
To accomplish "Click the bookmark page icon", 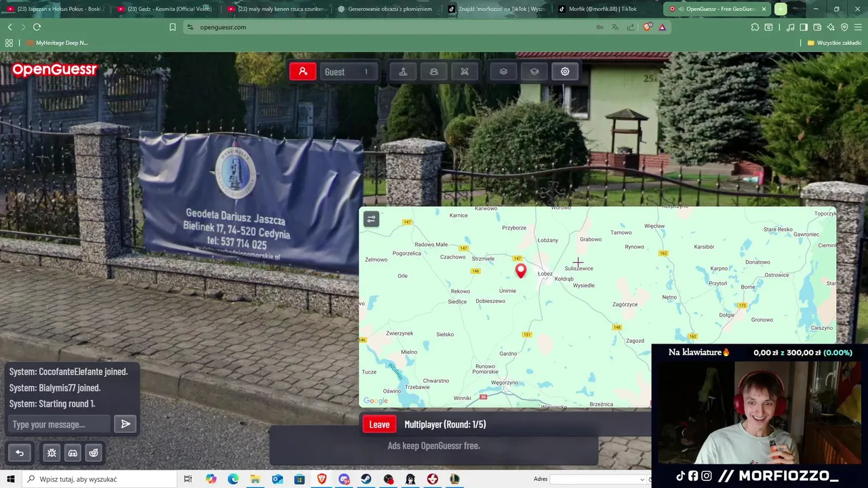I will (x=172, y=27).
